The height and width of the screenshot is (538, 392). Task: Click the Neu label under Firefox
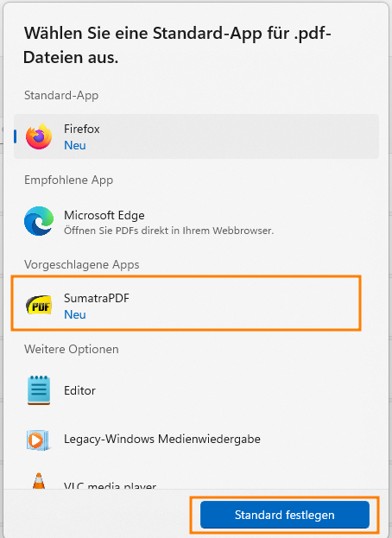click(x=75, y=145)
